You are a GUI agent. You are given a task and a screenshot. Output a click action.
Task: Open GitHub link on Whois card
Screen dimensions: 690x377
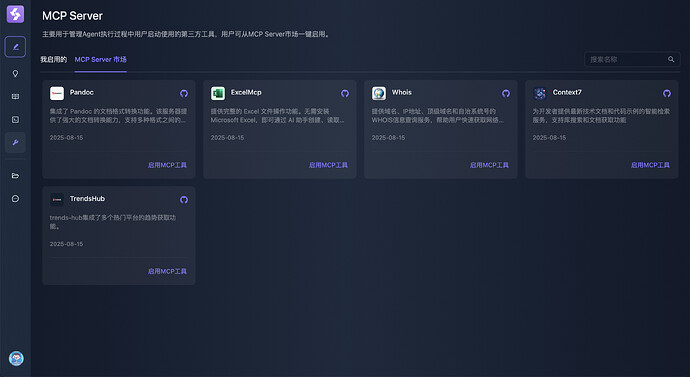click(x=506, y=93)
